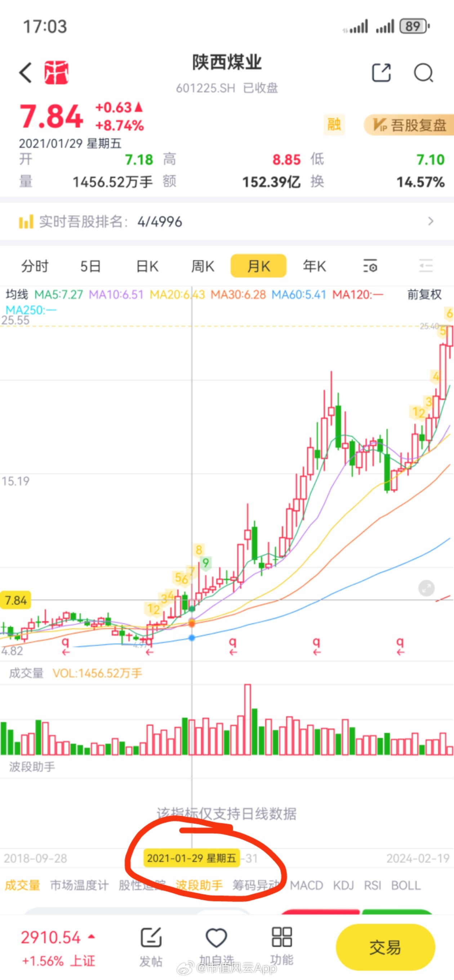Switch to the 周K tab
This screenshot has width=454, height=980.
tap(202, 266)
